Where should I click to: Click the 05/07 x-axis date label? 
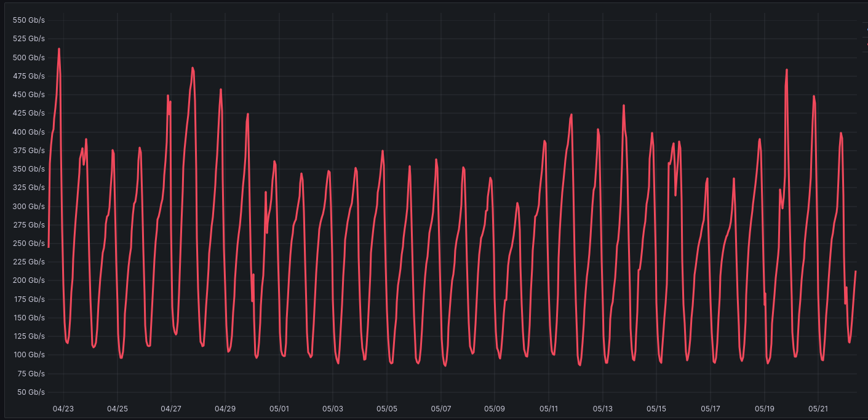point(441,408)
